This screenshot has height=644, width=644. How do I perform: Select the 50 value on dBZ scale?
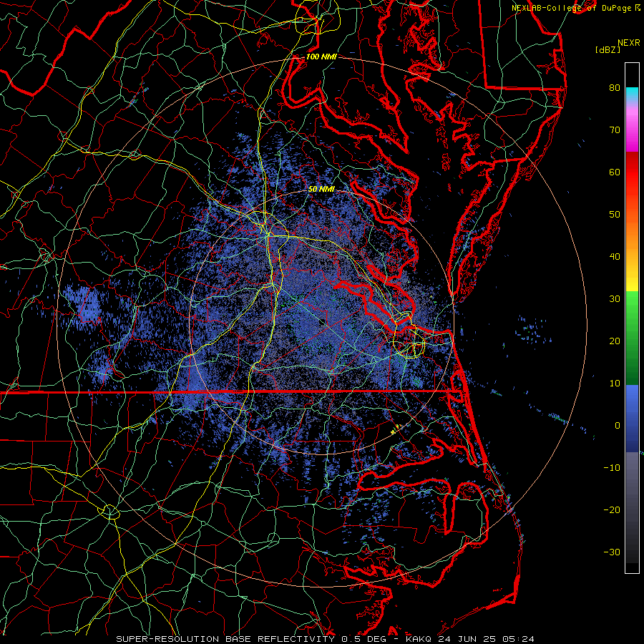(x=615, y=215)
